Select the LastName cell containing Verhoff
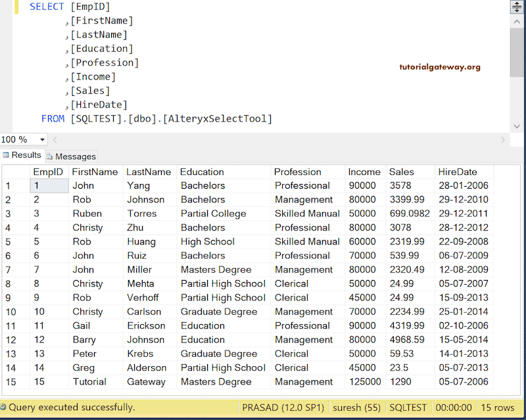The width and height of the screenshot is (526, 420). click(142, 298)
